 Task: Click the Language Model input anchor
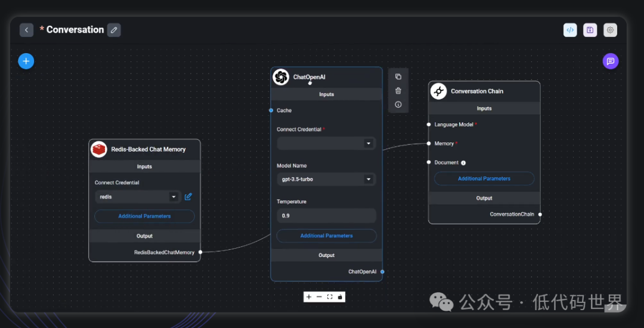point(429,125)
